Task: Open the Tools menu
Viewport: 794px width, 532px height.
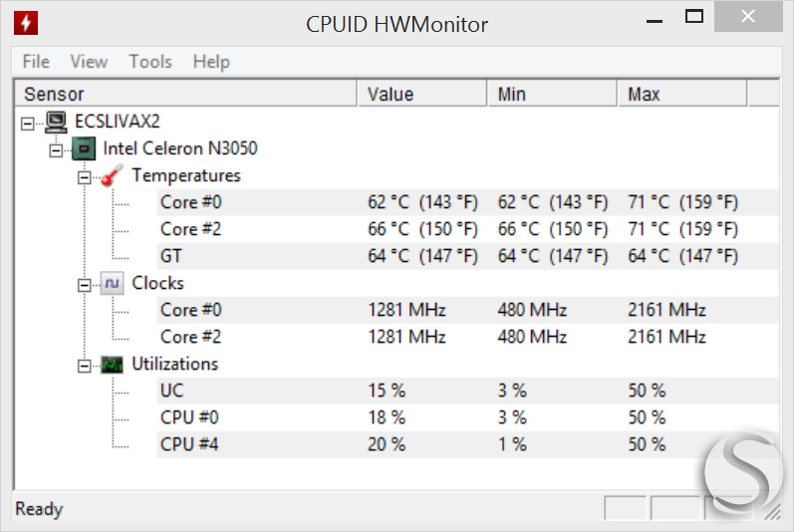Action: (150, 62)
